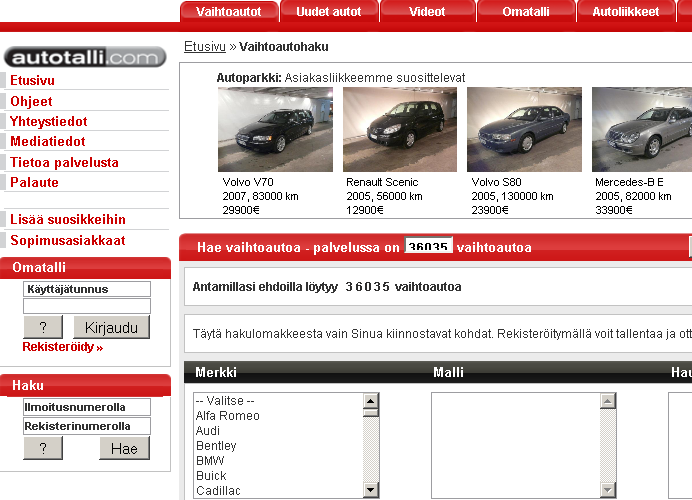The width and height of the screenshot is (692, 500).
Task: Open the Renault Scenic photo
Action: (400, 129)
